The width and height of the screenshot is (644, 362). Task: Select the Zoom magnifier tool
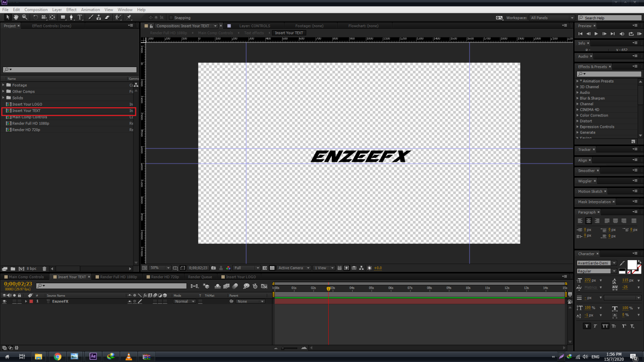25,17
